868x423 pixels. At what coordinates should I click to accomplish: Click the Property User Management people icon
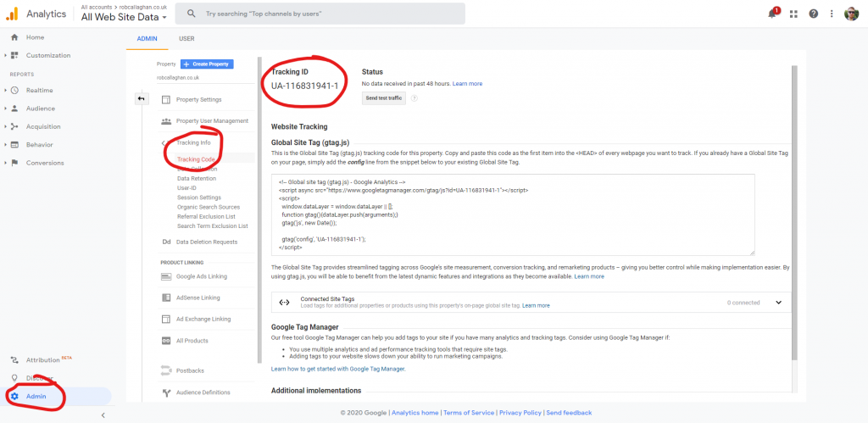click(x=165, y=120)
